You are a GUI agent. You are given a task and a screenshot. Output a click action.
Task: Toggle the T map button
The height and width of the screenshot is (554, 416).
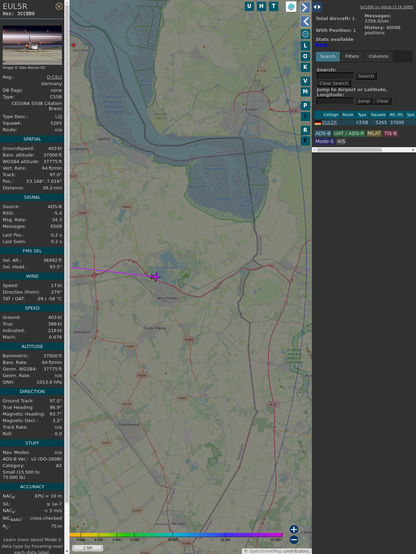tap(273, 6)
